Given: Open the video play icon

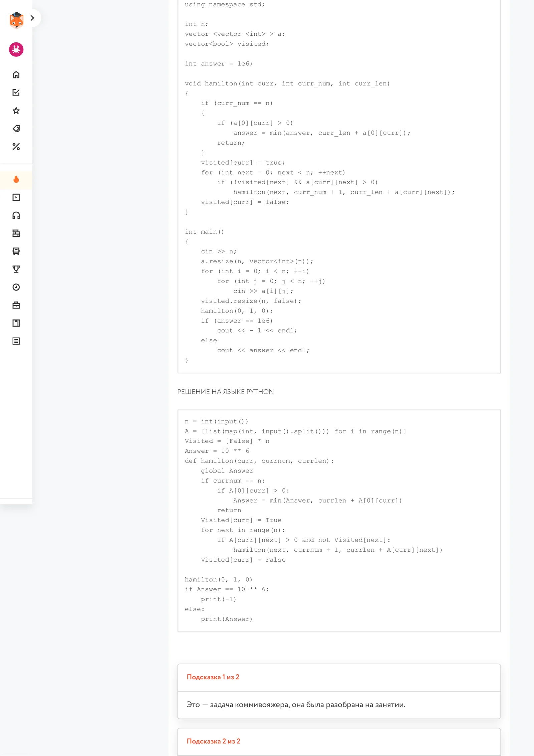Looking at the screenshot, I should click(16, 197).
